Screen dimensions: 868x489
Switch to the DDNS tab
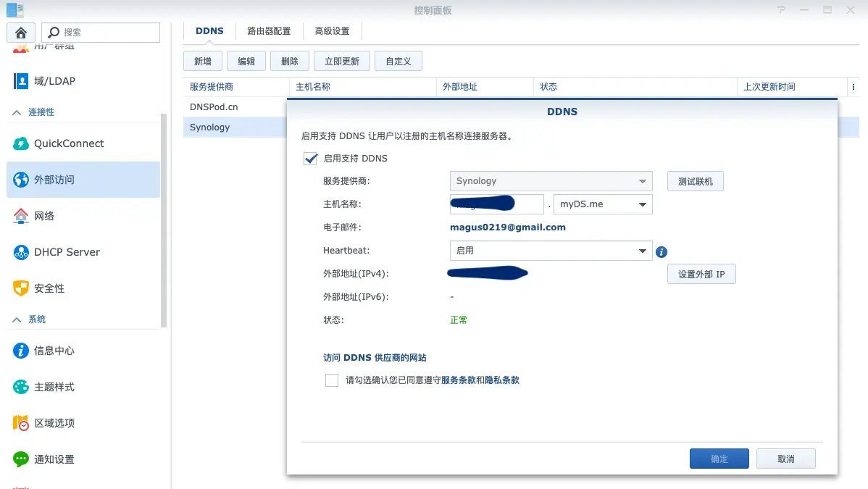pyautogui.click(x=209, y=31)
